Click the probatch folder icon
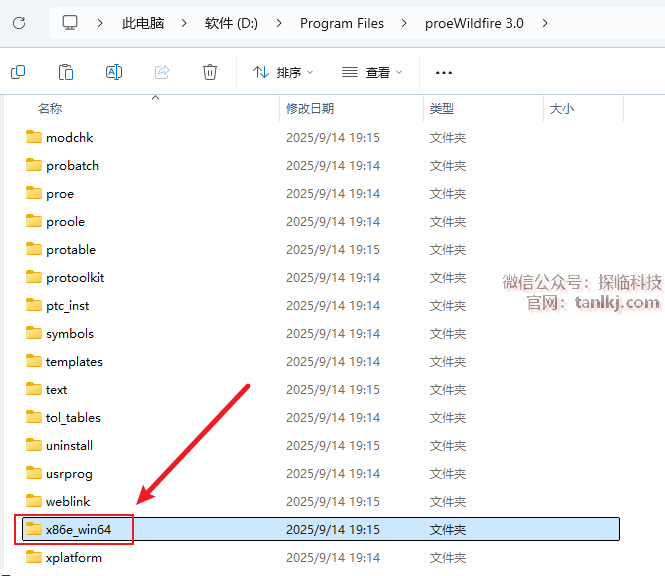 [x=34, y=165]
